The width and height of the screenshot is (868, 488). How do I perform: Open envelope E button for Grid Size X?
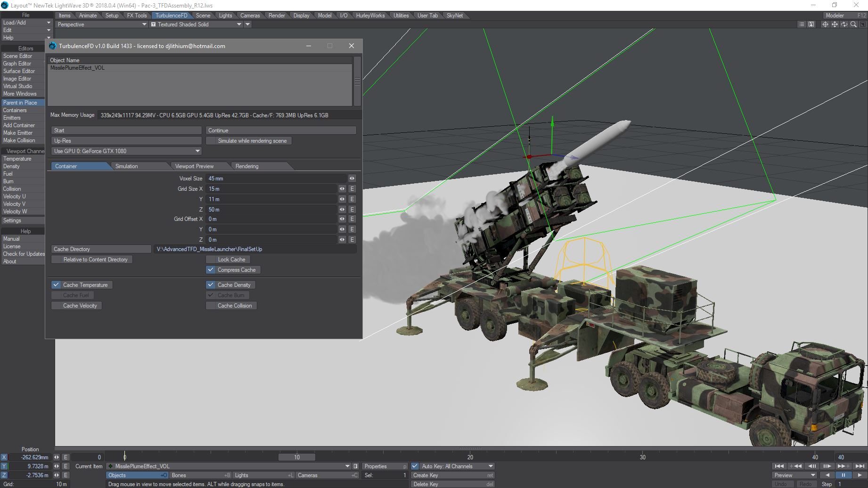coord(352,189)
